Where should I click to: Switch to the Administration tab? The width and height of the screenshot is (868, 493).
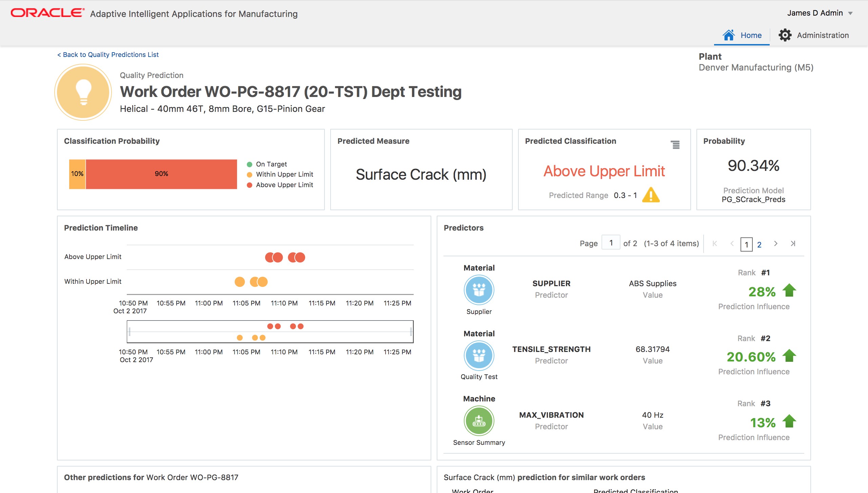(814, 35)
